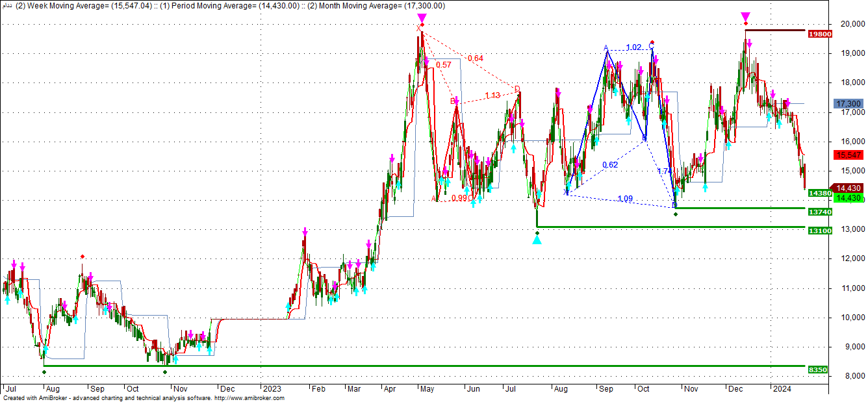Click the red dot beside point C of the blue pattern

(652, 42)
